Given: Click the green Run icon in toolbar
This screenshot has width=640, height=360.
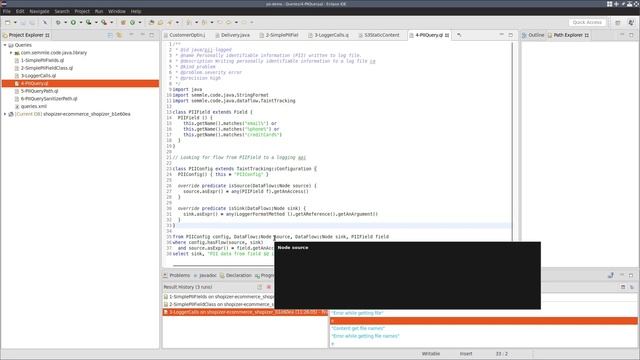Looking at the screenshot, I should point(73,22).
